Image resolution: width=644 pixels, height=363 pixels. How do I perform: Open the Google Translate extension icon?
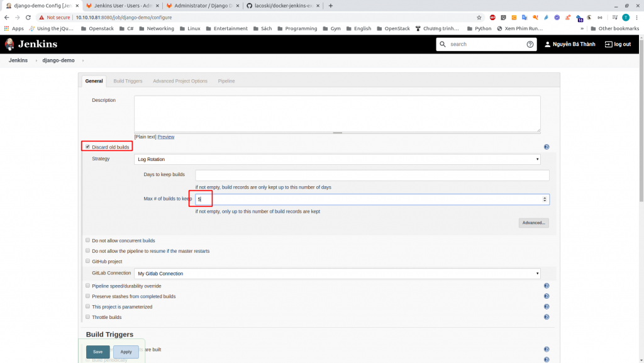click(x=525, y=18)
